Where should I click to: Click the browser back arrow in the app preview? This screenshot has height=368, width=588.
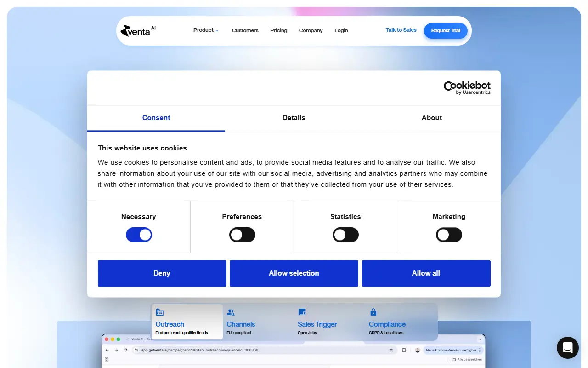(107, 350)
